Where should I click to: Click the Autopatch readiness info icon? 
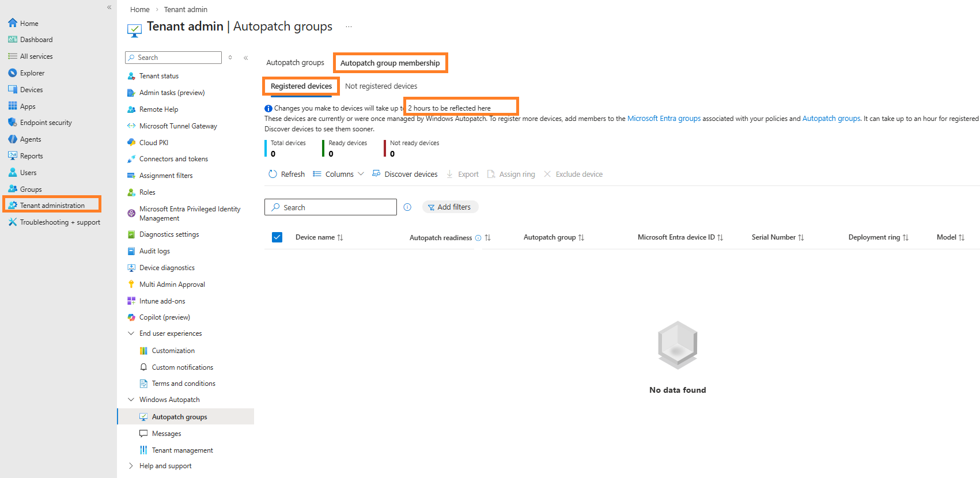tap(478, 238)
